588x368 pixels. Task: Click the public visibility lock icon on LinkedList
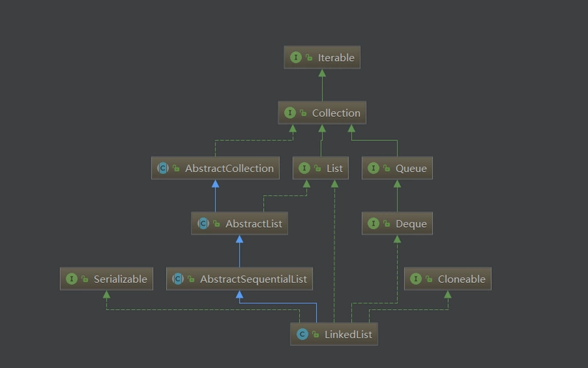click(315, 335)
